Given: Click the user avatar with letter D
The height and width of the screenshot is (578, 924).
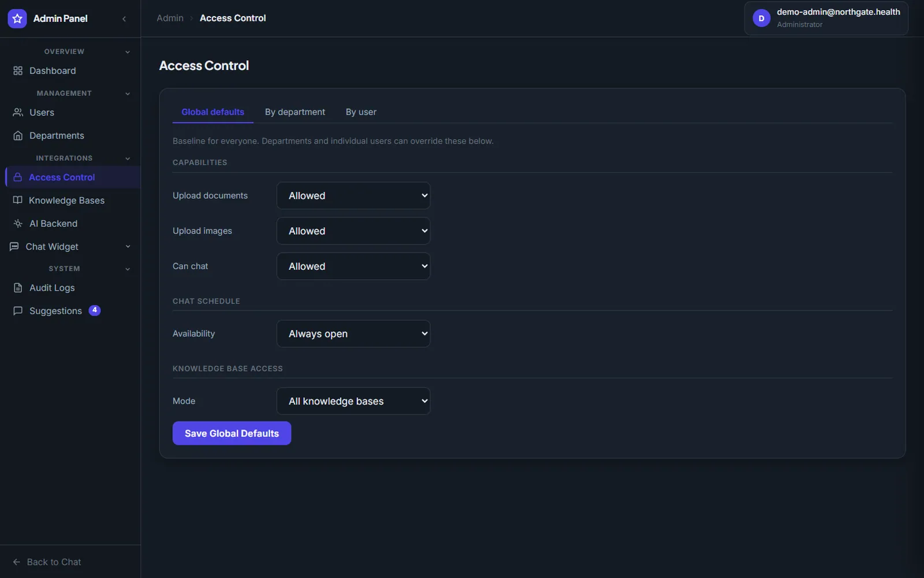Looking at the screenshot, I should (x=761, y=18).
